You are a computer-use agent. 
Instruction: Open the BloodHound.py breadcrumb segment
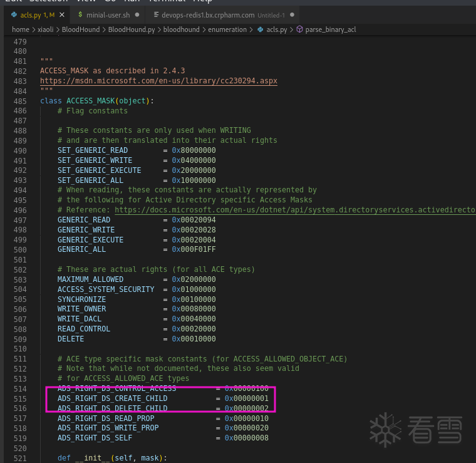[131, 29]
